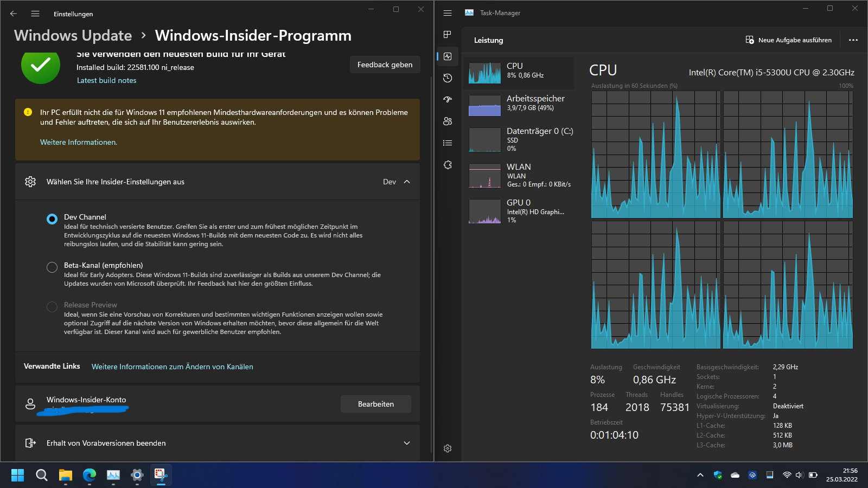This screenshot has height=488, width=868.
Task: Open the Users view in Task Manager
Action: (x=447, y=121)
